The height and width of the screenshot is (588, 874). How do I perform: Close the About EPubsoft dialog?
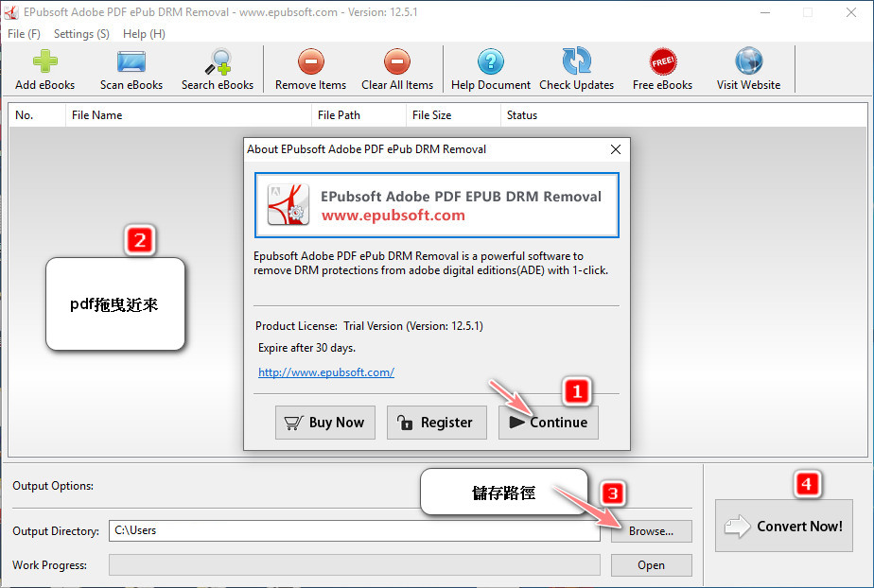tap(616, 149)
